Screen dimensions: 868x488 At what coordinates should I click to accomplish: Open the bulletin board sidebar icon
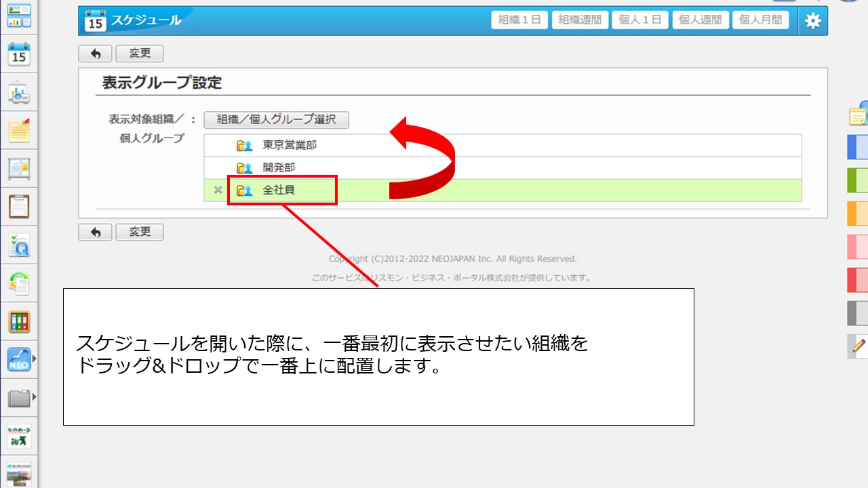point(19,168)
